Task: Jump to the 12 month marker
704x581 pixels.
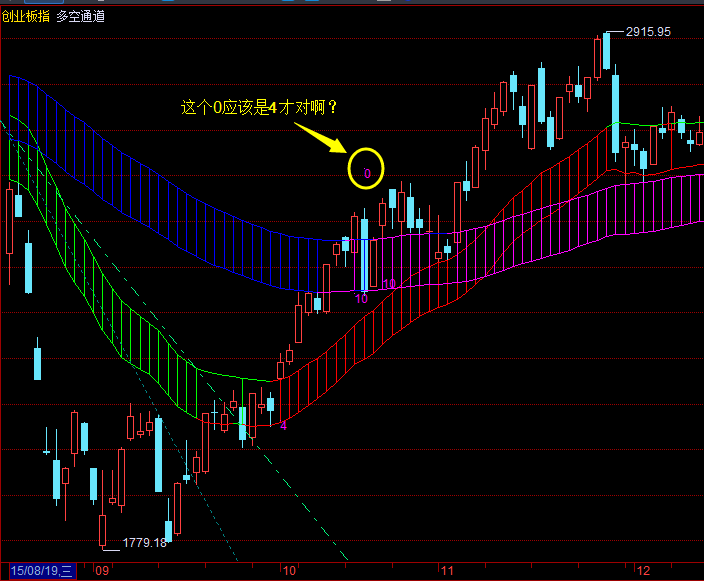Action: [x=643, y=571]
